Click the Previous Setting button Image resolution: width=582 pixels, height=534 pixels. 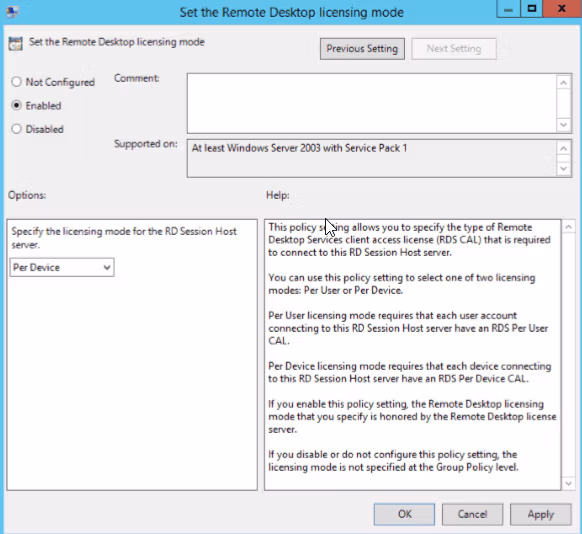pos(362,49)
